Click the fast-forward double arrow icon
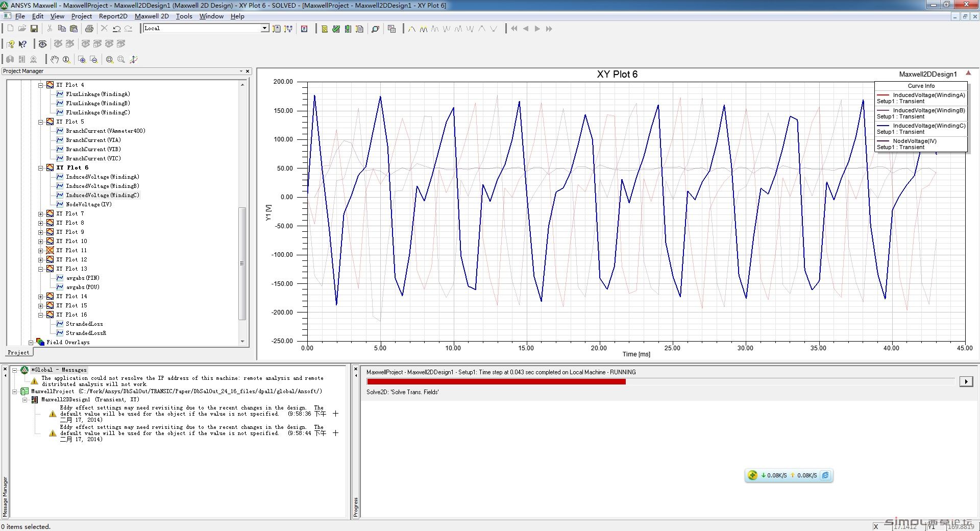980x531 pixels. click(x=549, y=29)
